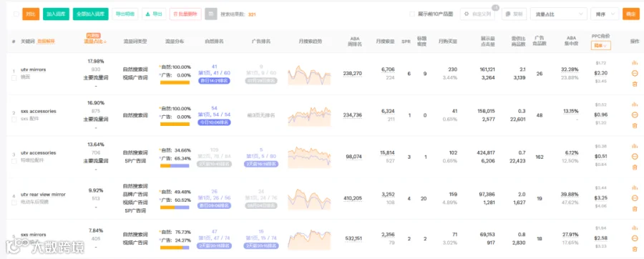Toggle the select-all checkbox beside 对比

point(16,14)
